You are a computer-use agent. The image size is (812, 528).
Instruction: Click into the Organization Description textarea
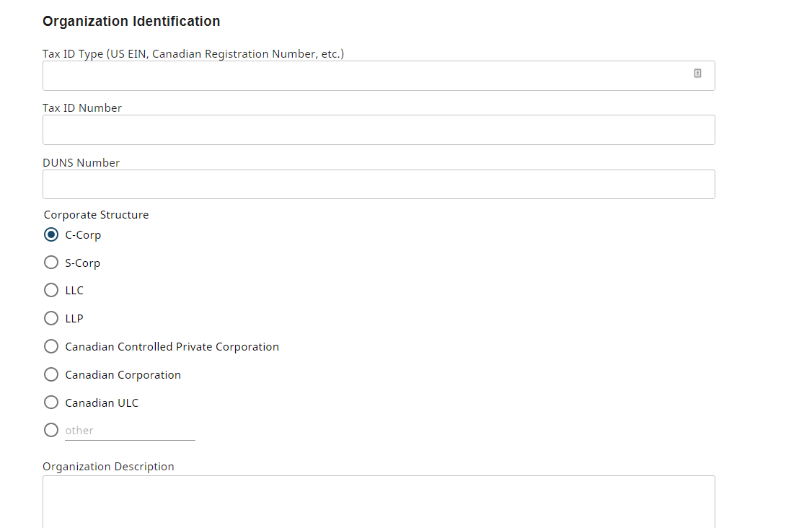coord(379,501)
